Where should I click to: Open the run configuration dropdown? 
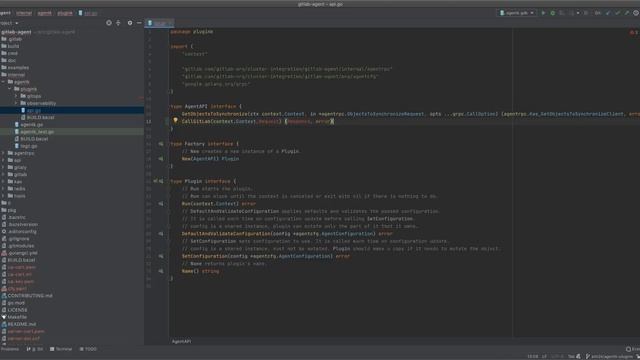point(516,13)
